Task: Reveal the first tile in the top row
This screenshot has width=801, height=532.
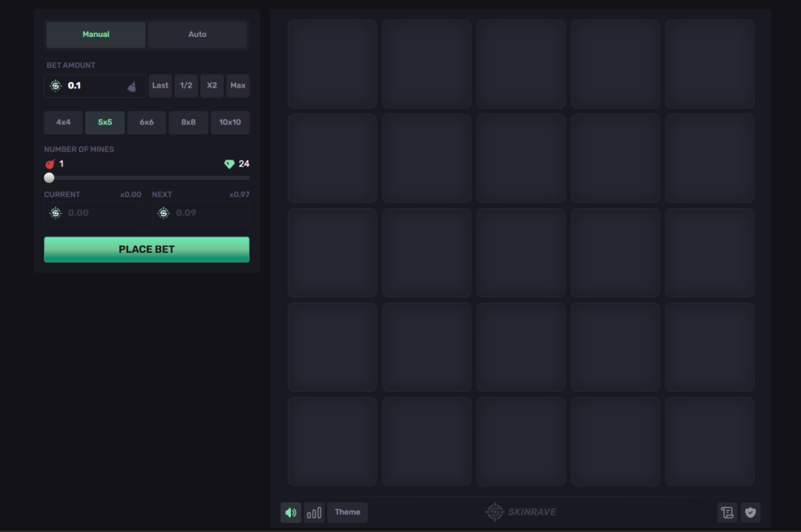Action: (x=332, y=64)
